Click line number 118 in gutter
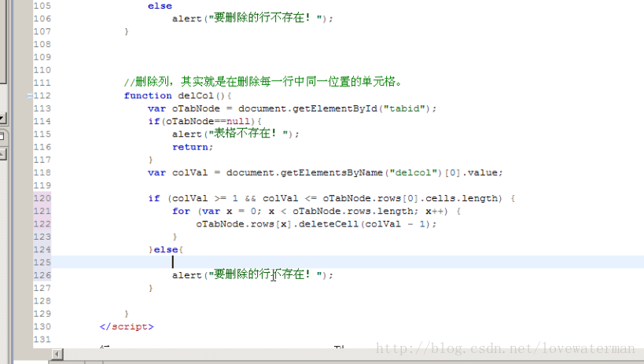This screenshot has width=644, height=364. click(x=42, y=172)
